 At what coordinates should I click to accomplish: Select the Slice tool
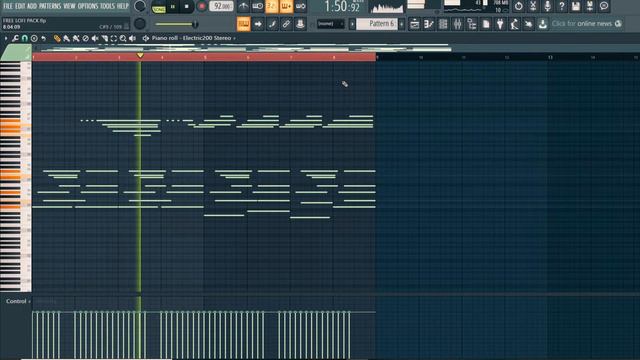tap(104, 38)
